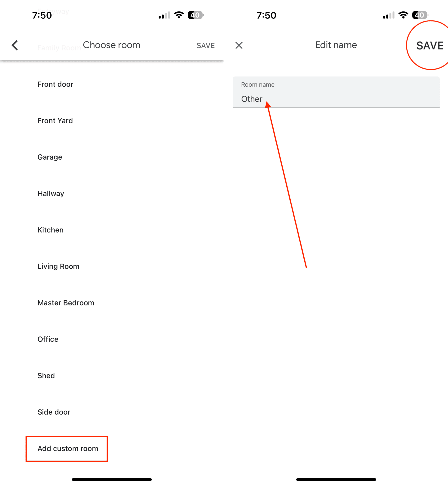The image size is (448, 485).
Task: Edit the Room name field showing Other
Action: 336,99
